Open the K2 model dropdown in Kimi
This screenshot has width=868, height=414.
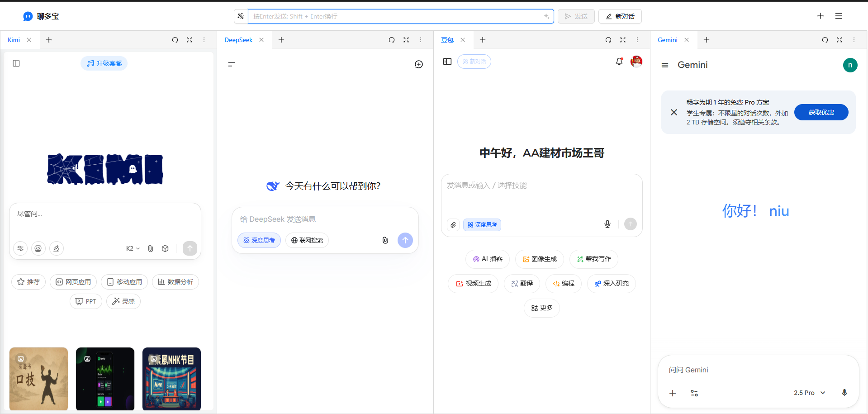coord(133,248)
